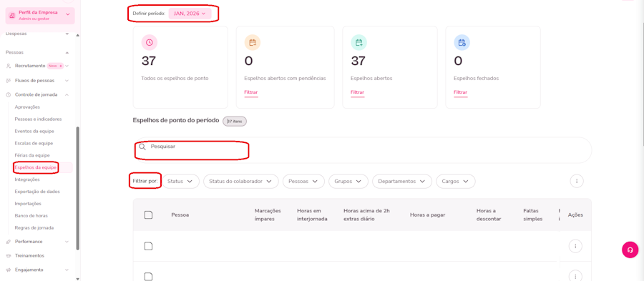Toggle the select-all checkbox in table header

(x=149, y=215)
